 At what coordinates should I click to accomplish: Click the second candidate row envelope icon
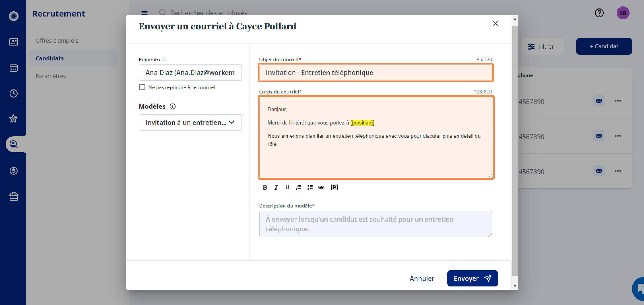(599, 136)
